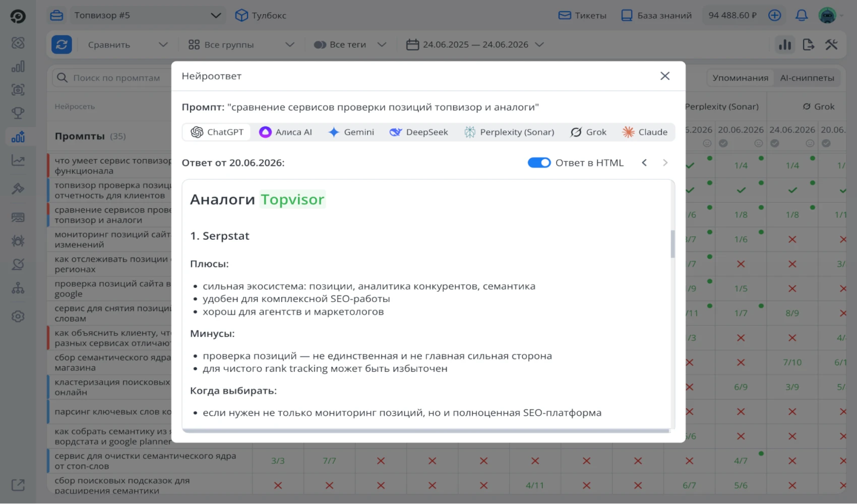
Task: Click the refresh button in toolbar
Action: 62,44
